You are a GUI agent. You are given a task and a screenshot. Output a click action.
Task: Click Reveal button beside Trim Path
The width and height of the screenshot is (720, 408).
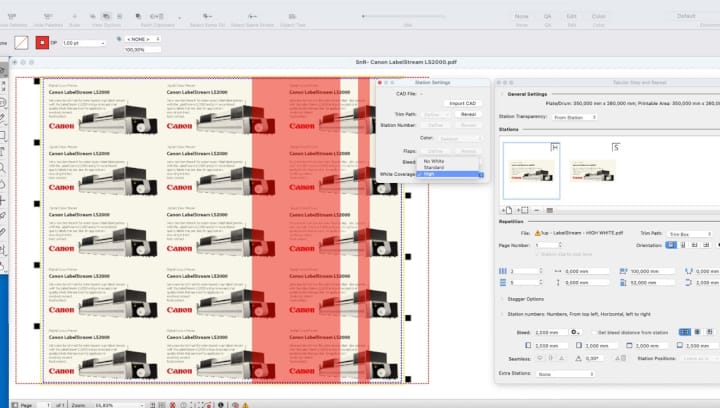tap(468, 114)
